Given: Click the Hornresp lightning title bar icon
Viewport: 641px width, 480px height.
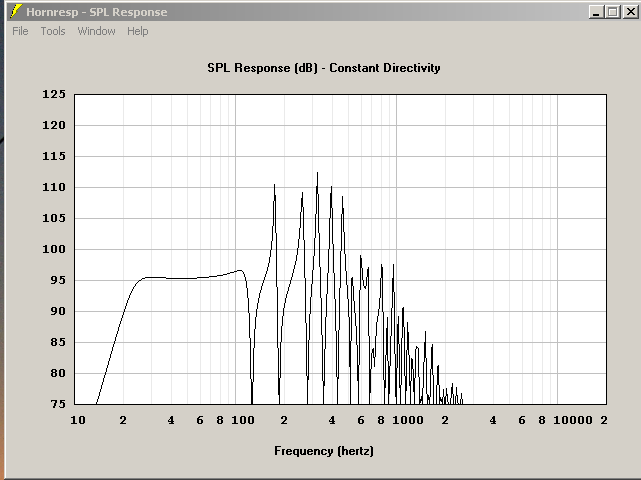Looking at the screenshot, I should [16, 11].
